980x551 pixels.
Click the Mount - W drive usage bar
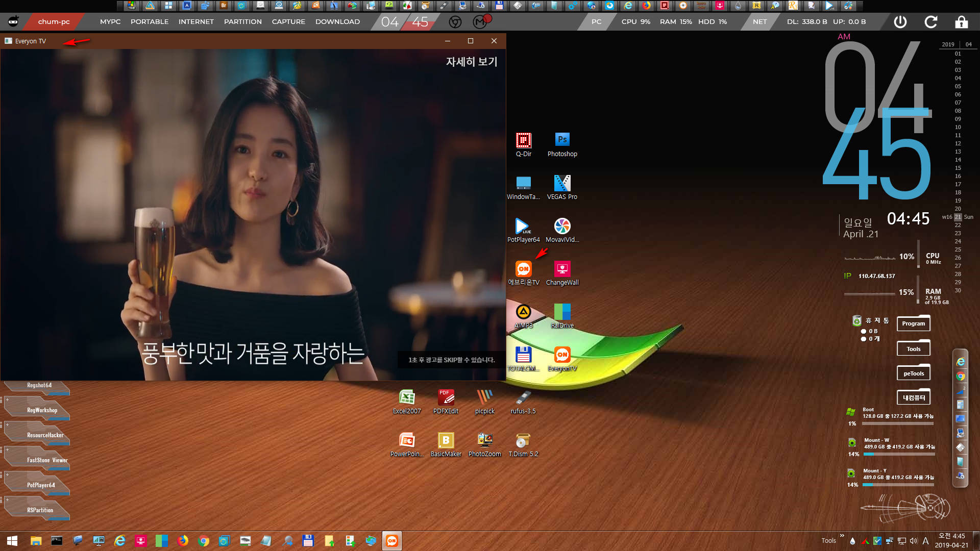click(898, 454)
